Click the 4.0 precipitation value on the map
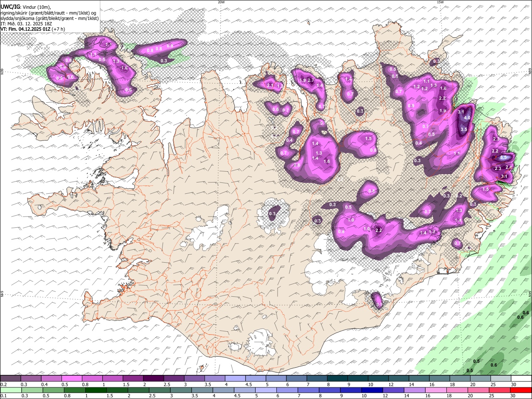532x399 pixels. click(x=467, y=118)
